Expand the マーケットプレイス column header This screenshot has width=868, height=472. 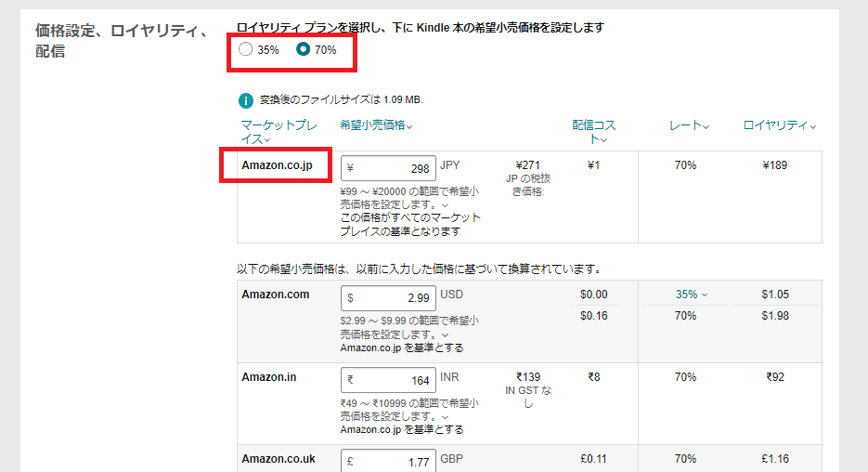point(279,132)
